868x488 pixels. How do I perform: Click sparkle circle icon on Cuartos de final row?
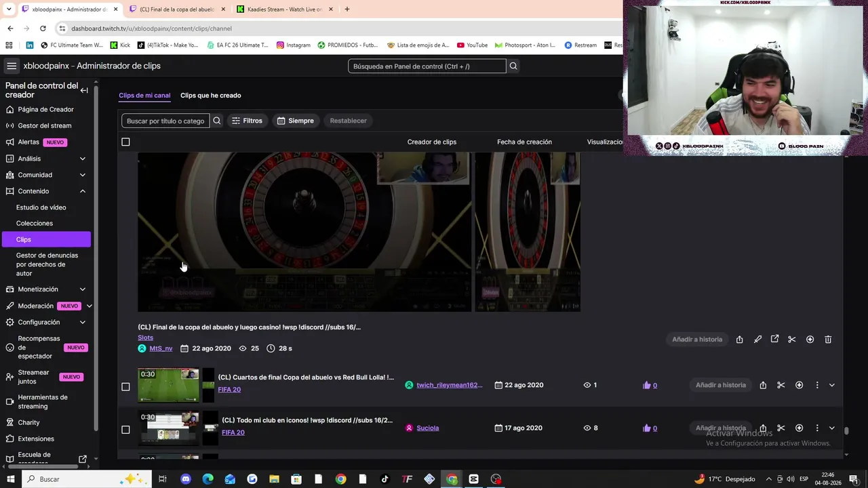click(799, 385)
